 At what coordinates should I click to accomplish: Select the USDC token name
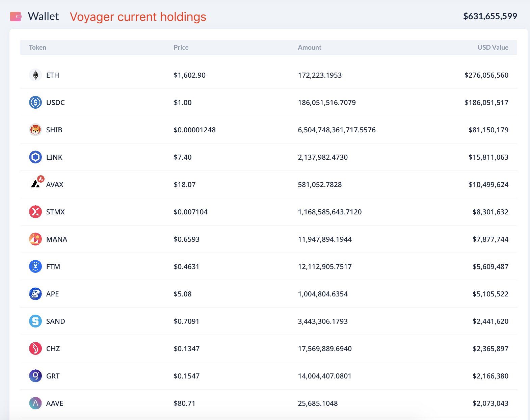(55, 102)
